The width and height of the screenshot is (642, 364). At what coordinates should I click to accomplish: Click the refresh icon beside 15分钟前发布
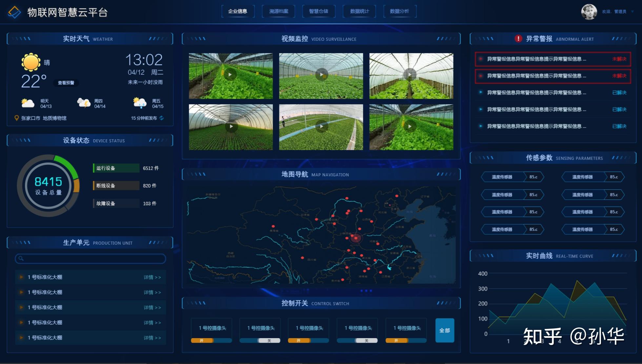click(x=162, y=118)
